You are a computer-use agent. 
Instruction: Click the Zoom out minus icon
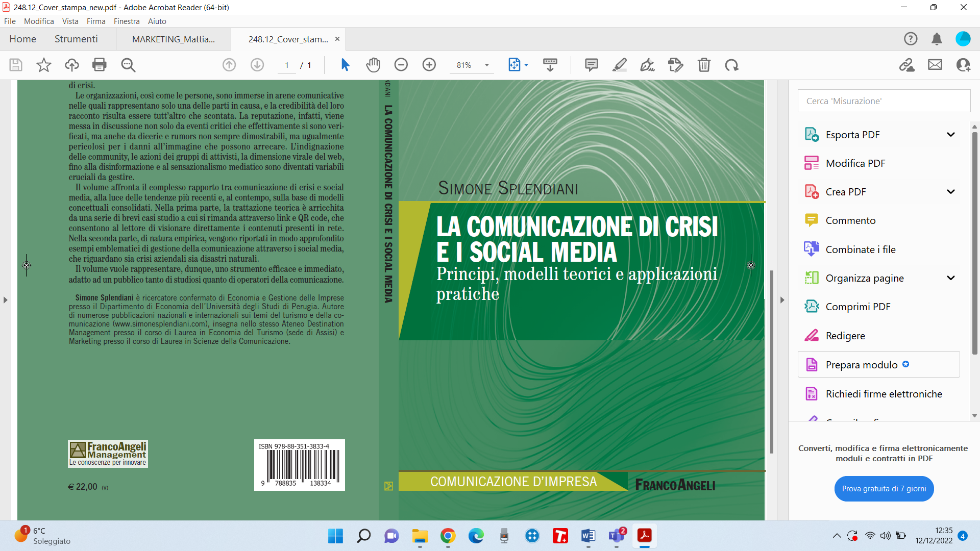401,65
